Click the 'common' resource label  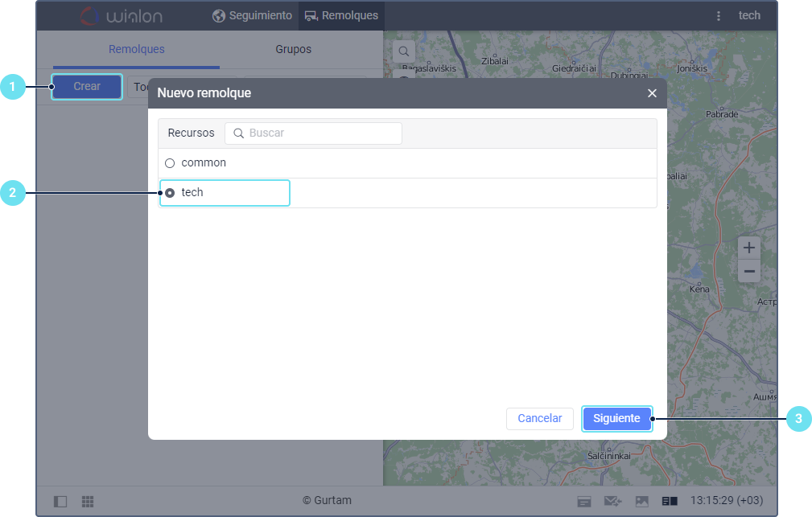click(x=204, y=163)
